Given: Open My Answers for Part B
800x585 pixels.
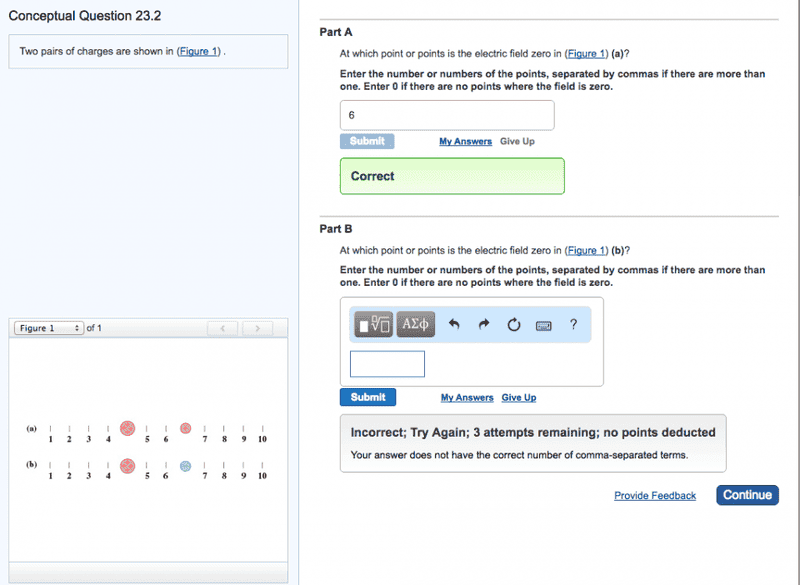Looking at the screenshot, I should 467,398.
